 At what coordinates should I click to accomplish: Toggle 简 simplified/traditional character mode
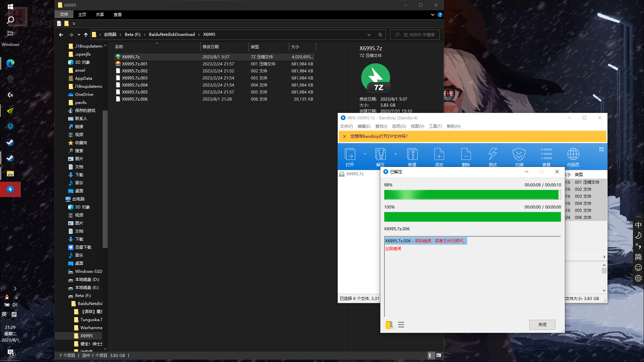(638, 257)
